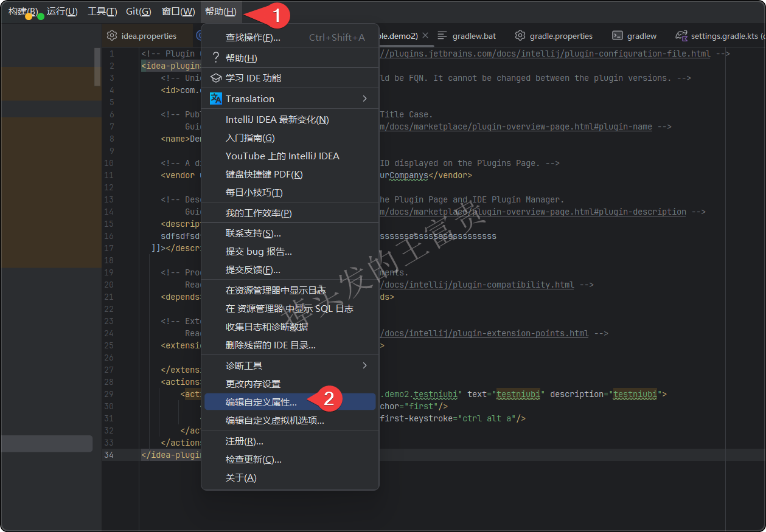
Task: Select 检查更新(C)...
Action: [290, 460]
